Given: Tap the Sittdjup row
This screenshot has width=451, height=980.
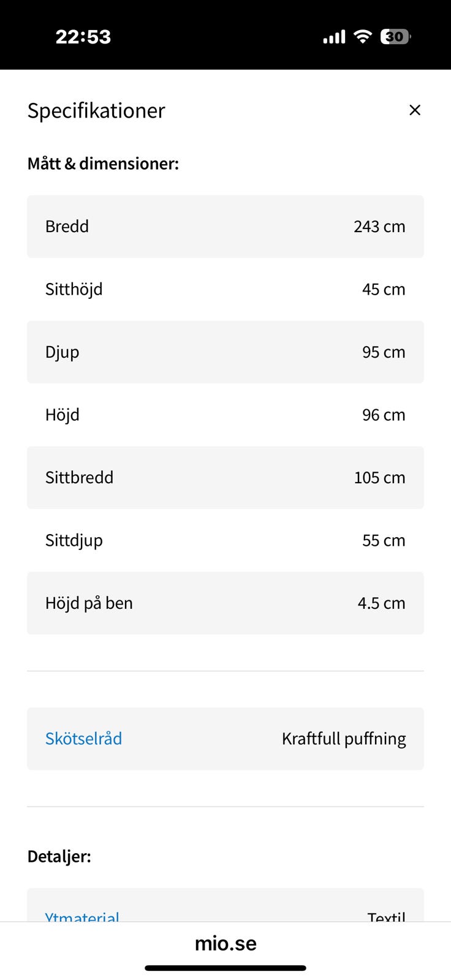Looking at the screenshot, I should point(225,540).
